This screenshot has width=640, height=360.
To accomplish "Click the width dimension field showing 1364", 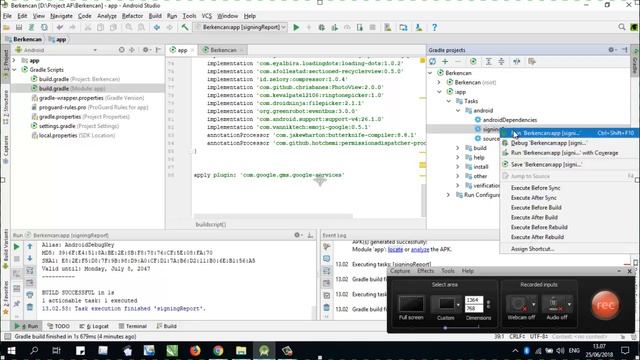I will [x=473, y=300].
